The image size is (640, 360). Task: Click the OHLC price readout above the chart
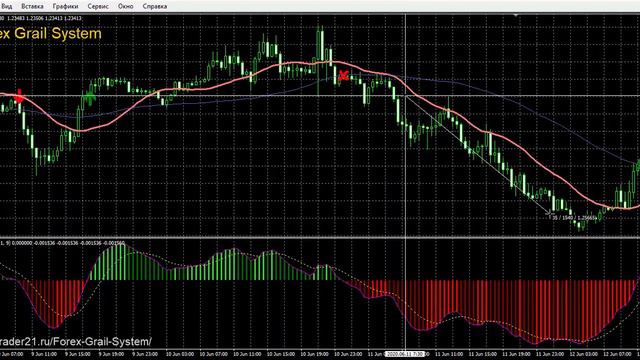click(x=41, y=18)
